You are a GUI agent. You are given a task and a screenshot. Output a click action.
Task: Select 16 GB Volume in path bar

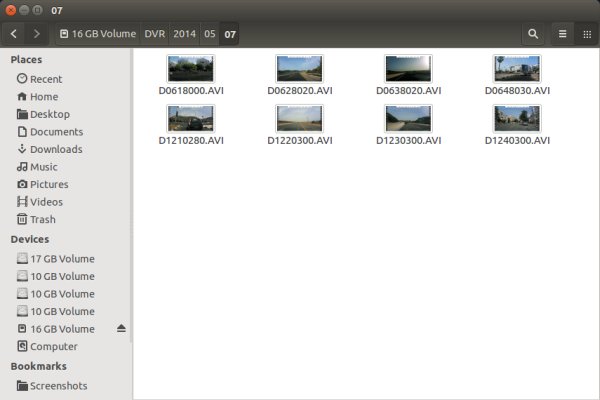98,34
